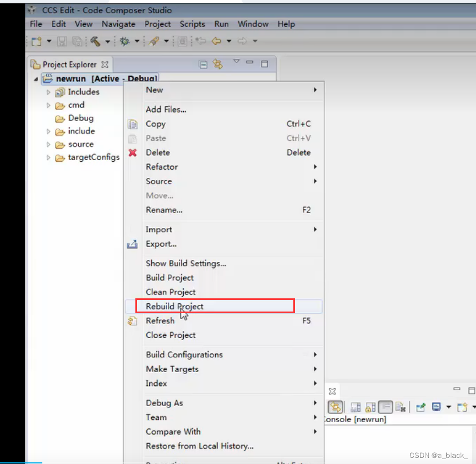Choose Copy in context menu
Image resolution: width=476 pixels, height=464 pixels.
(x=223, y=124)
